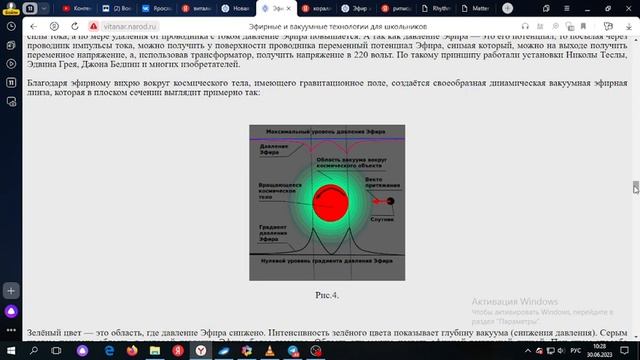Open sidebar tab count icon
The height and width of the screenshot is (360, 640).
11,83
